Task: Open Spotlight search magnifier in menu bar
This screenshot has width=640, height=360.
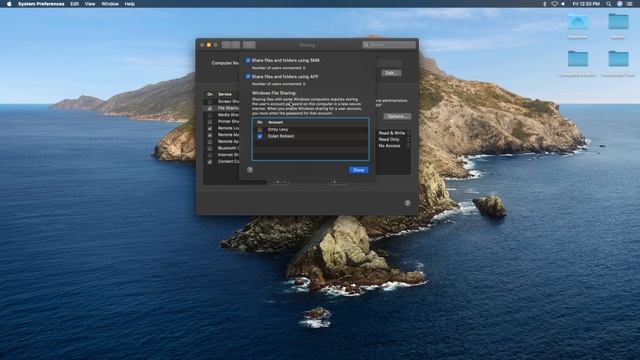Action: coord(609,4)
